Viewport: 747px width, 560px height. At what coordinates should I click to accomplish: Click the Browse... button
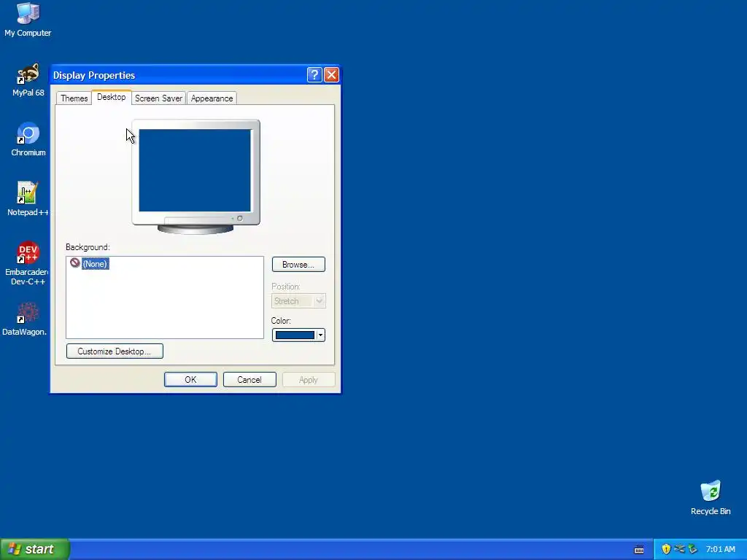click(x=298, y=264)
